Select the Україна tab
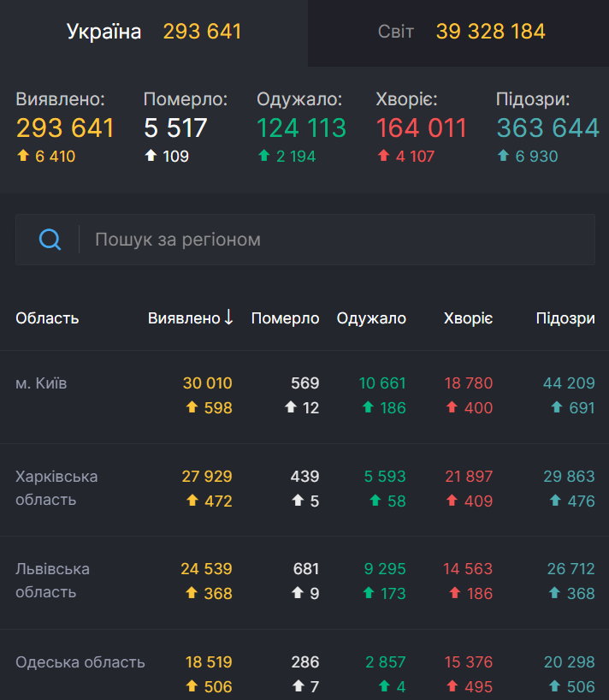The height and width of the screenshot is (700, 609). point(103,32)
